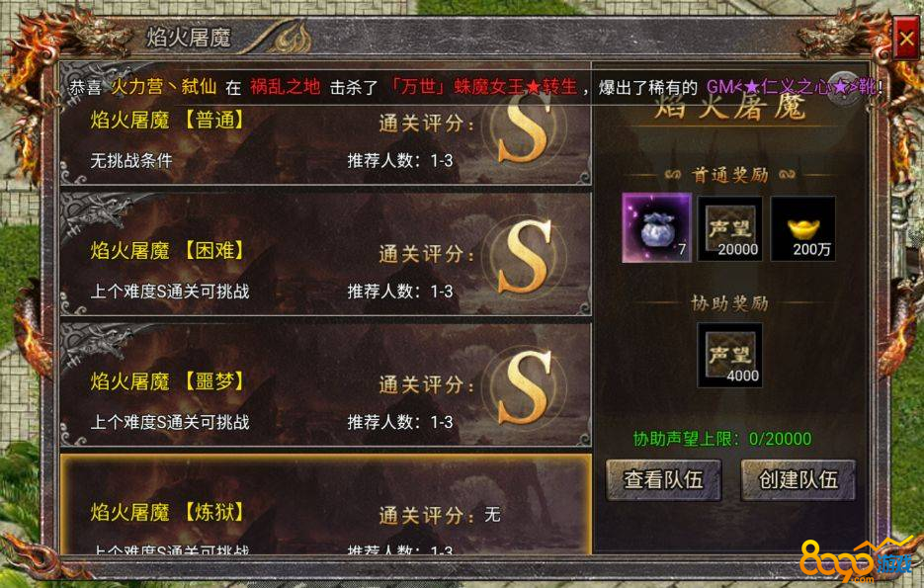The image size is (924, 588).
Task: Click the purple pouch first-clear reward icon
Action: 656,227
